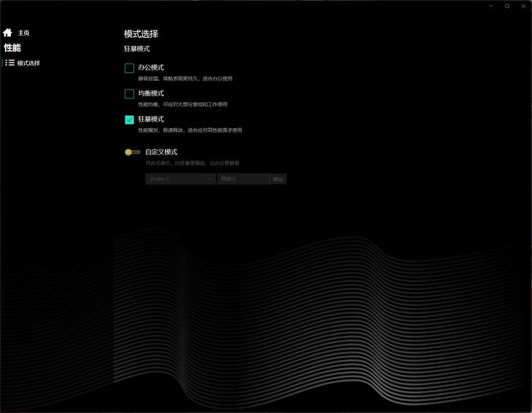Uncheck the 狂暴模式 checkbox
Screen dimensions: 532x413
point(129,119)
